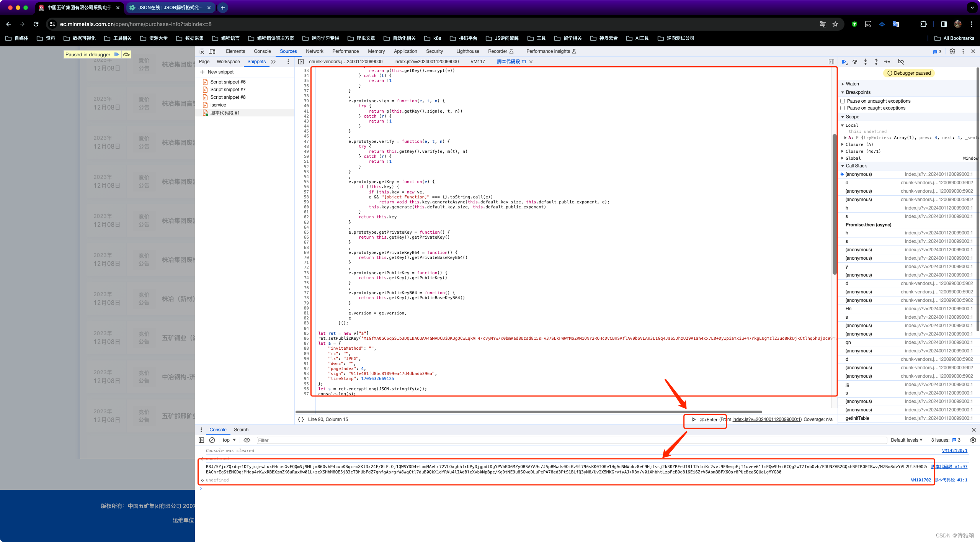Viewport: 980px width, 542px height.
Task: Open Performance insights tab
Action: point(551,51)
